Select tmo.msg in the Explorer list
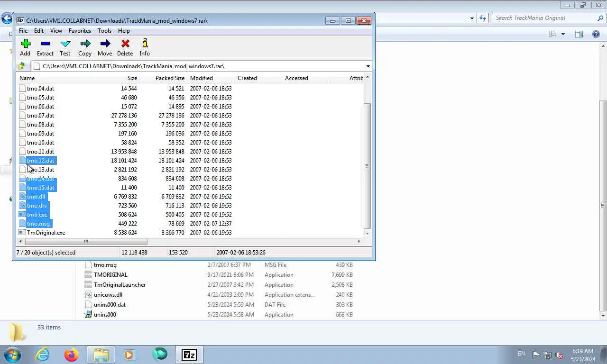607x364 pixels. 105,265
